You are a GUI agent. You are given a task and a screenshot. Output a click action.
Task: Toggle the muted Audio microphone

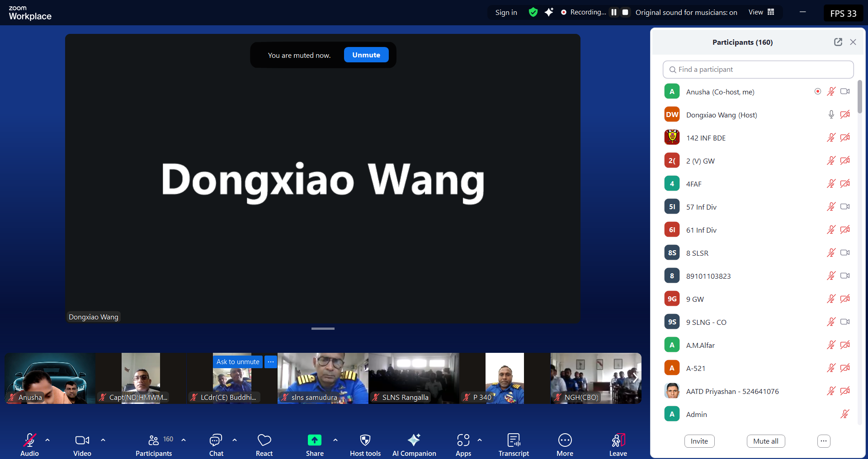29,440
